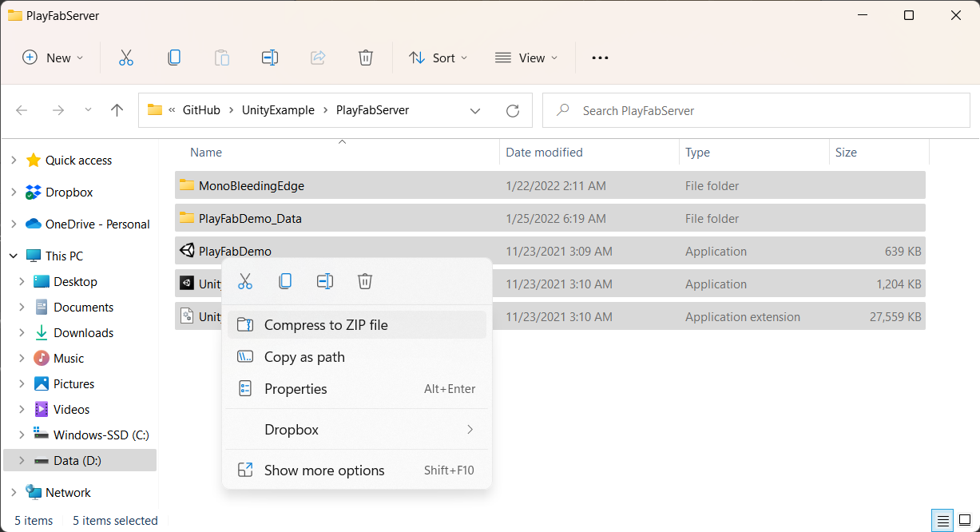
Task: Open the Sort dropdown
Action: tap(438, 58)
